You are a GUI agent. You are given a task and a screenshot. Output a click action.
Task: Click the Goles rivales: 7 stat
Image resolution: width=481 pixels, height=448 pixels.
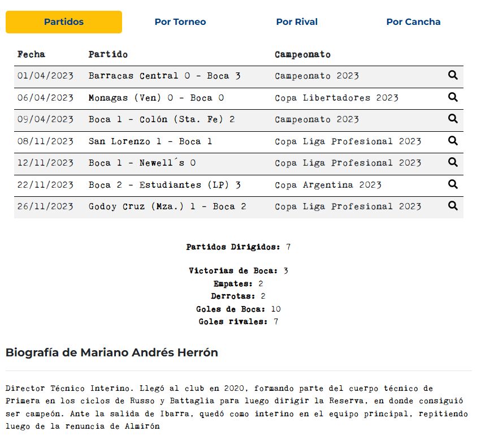[x=239, y=321]
